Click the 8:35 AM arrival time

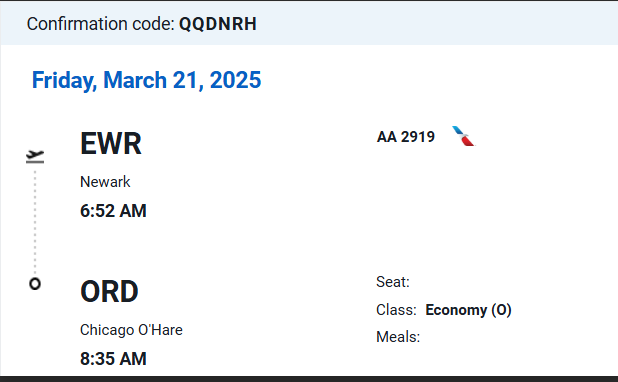point(113,359)
